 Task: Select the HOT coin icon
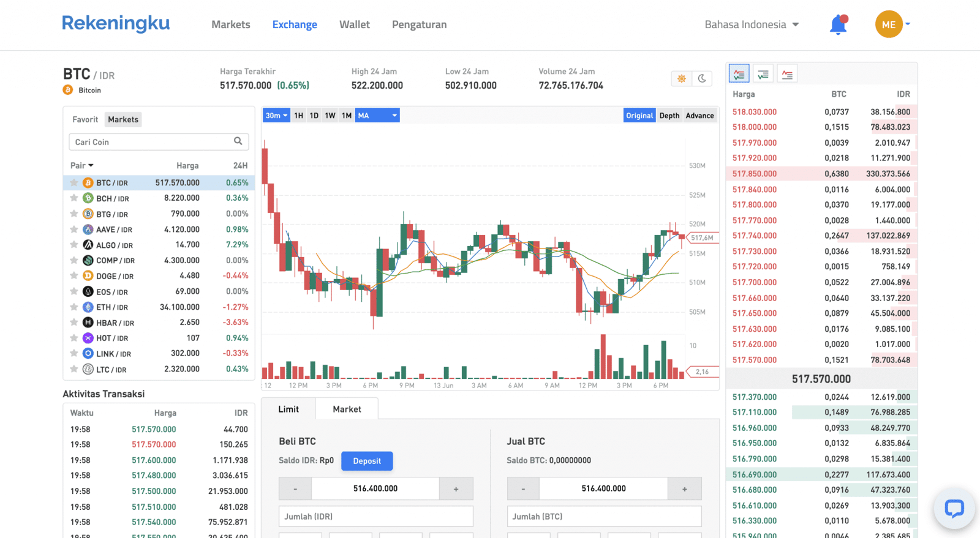click(88, 338)
